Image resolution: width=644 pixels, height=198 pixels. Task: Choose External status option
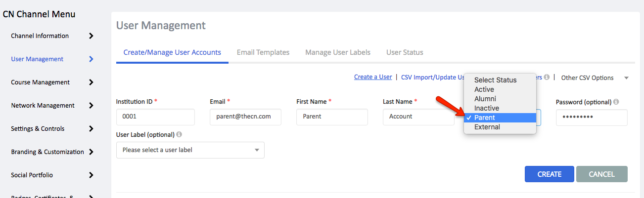point(500,127)
